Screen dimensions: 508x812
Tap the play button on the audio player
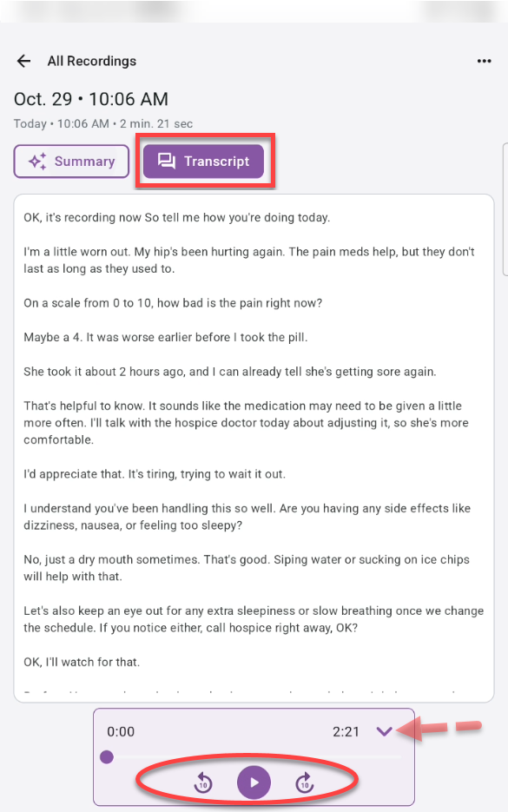pyautogui.click(x=254, y=782)
